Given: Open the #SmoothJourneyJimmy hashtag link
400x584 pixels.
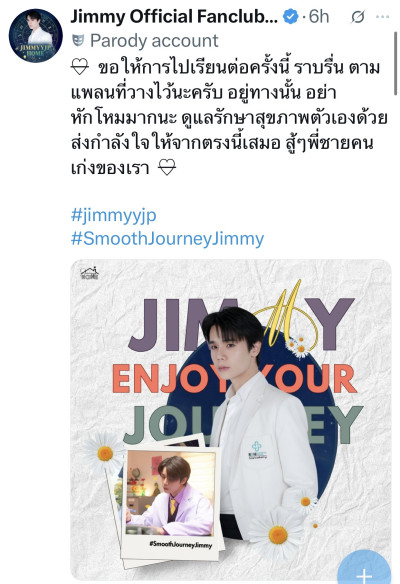Looking at the screenshot, I should pyautogui.click(x=167, y=238).
